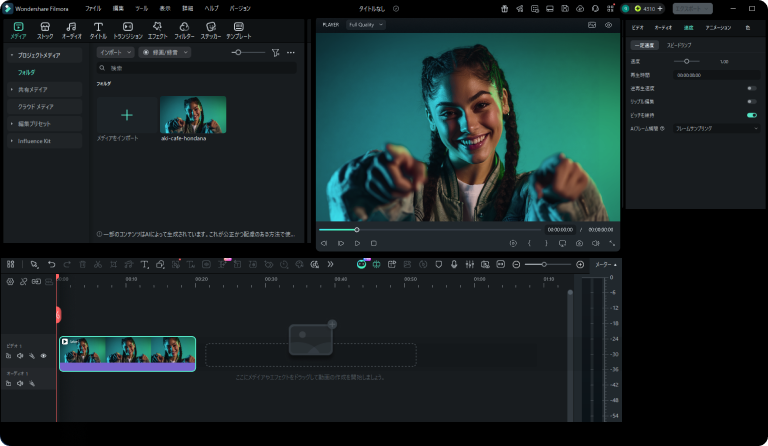Open the インポート dropdown
The image size is (768, 446).
[115, 52]
